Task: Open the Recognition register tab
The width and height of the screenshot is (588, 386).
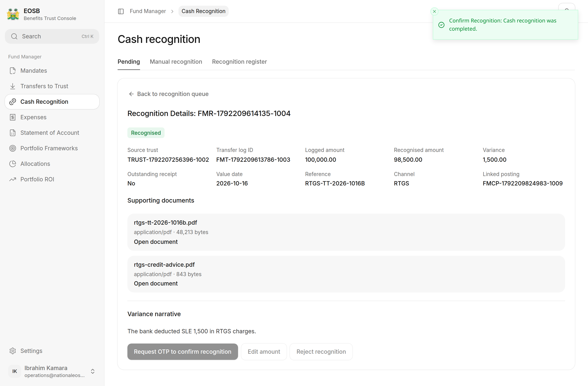Action: (239, 62)
